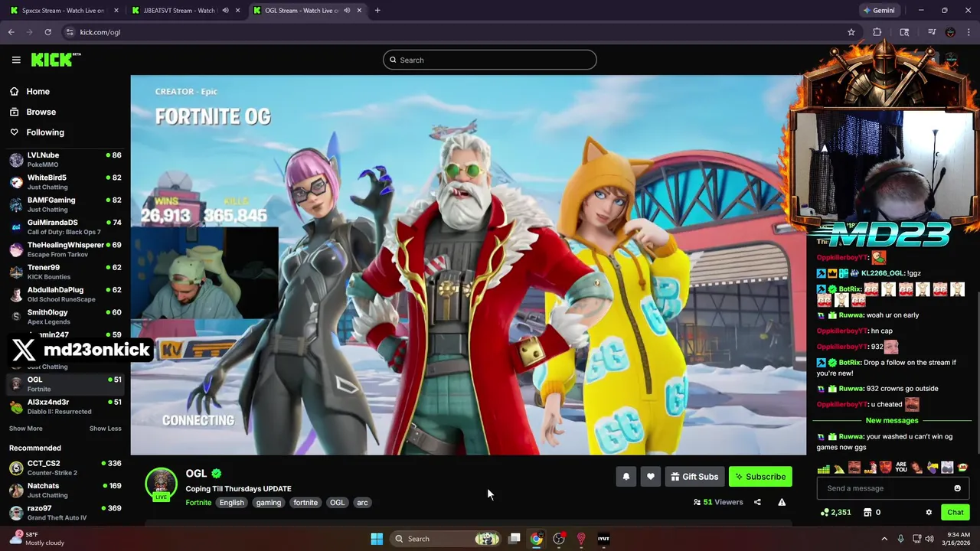Open recommended Natchats channel

pos(65,490)
